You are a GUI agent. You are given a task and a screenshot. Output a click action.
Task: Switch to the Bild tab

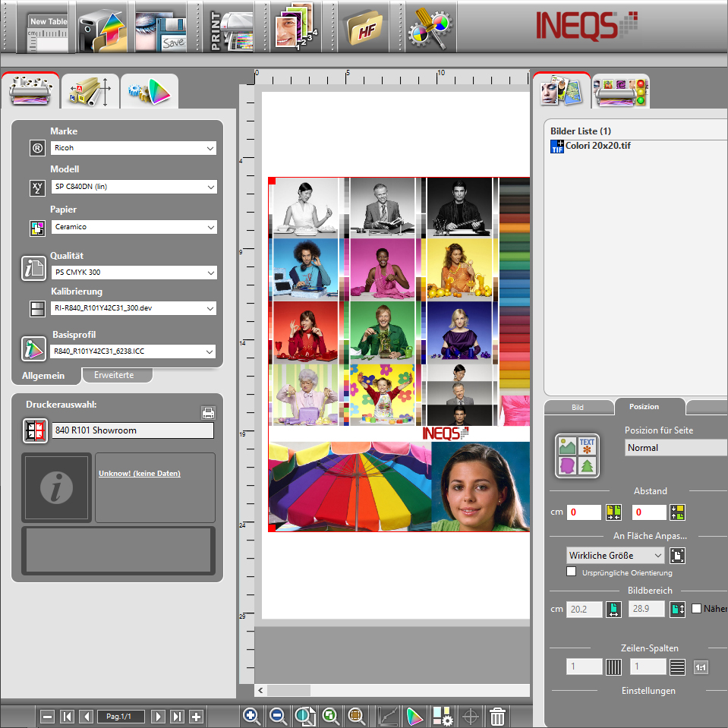pos(578,407)
